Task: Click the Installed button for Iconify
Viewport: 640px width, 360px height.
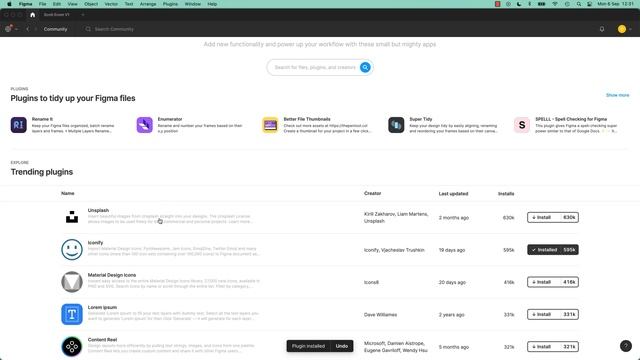Action: [553, 250]
